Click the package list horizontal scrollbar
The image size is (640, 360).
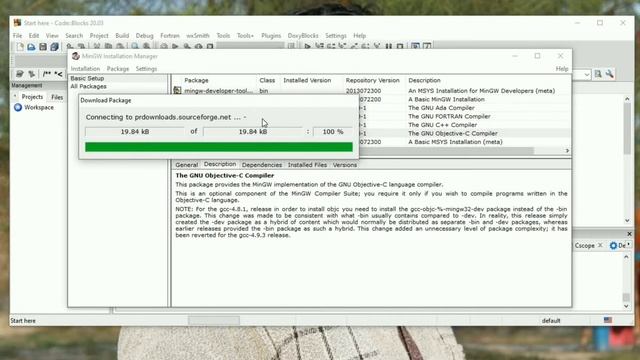point(446,151)
